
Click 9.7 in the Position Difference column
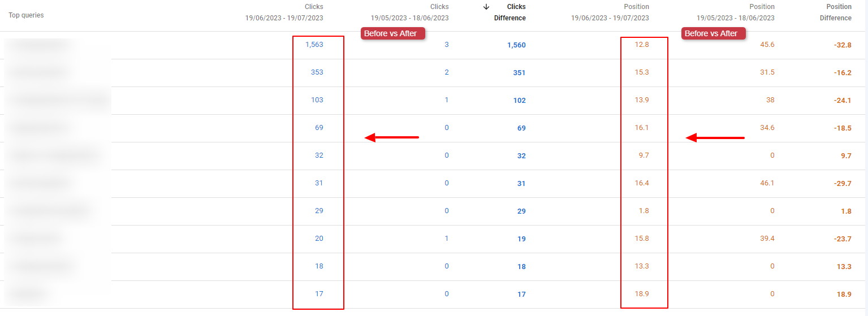846,155
